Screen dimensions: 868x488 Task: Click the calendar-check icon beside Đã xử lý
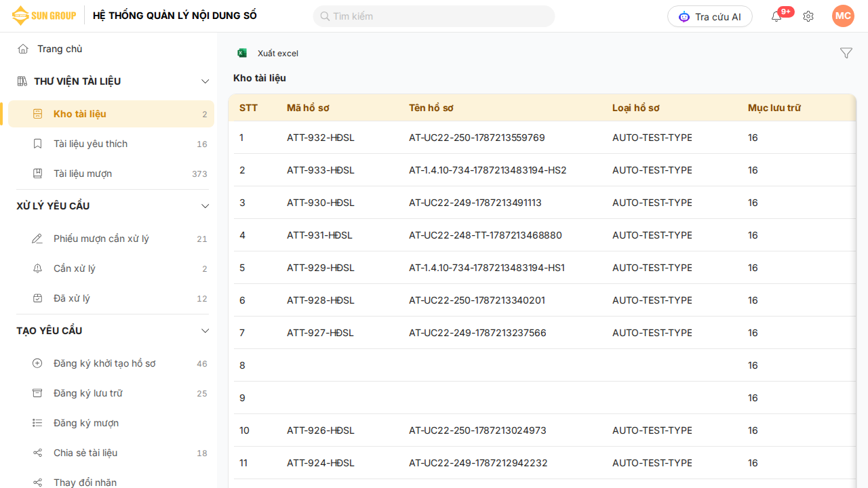[x=37, y=298]
